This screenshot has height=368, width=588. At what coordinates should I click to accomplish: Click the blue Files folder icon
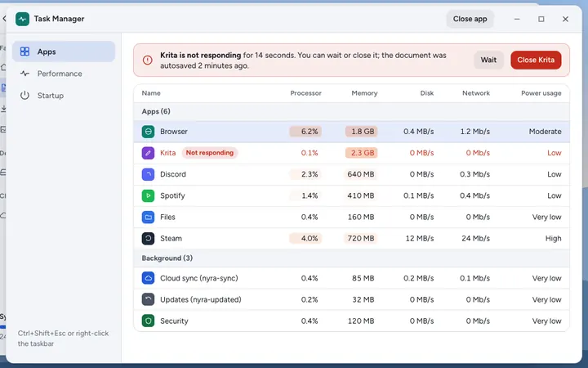148,217
